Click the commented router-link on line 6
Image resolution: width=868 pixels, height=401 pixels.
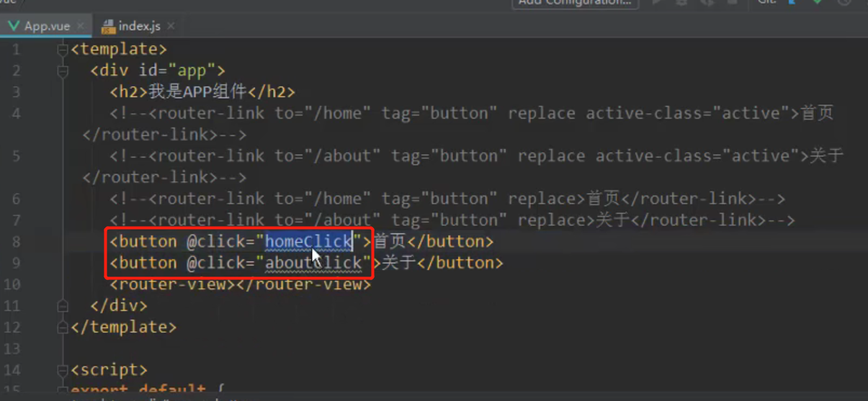point(447,199)
